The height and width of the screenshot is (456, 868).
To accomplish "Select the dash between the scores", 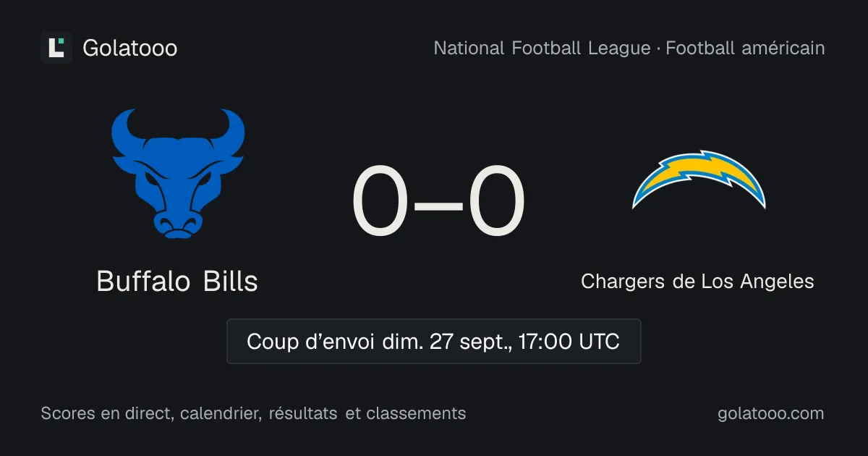I will 438,205.
